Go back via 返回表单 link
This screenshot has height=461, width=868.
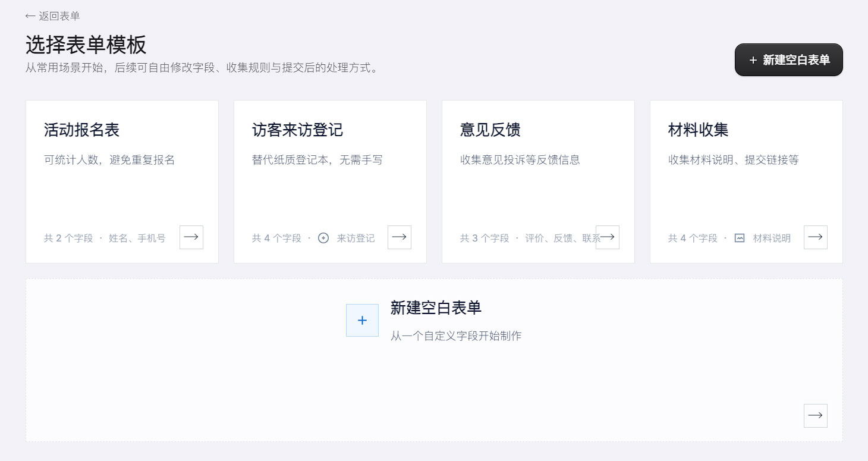point(52,16)
